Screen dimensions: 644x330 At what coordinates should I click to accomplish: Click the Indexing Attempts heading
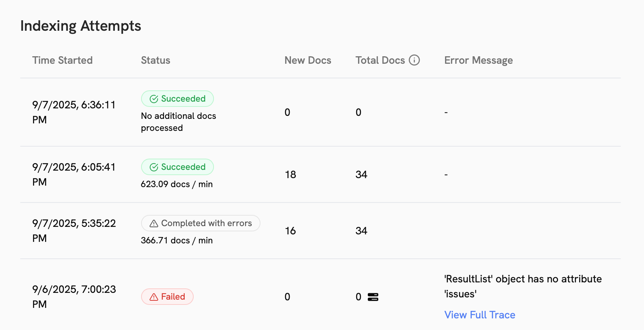click(x=81, y=25)
